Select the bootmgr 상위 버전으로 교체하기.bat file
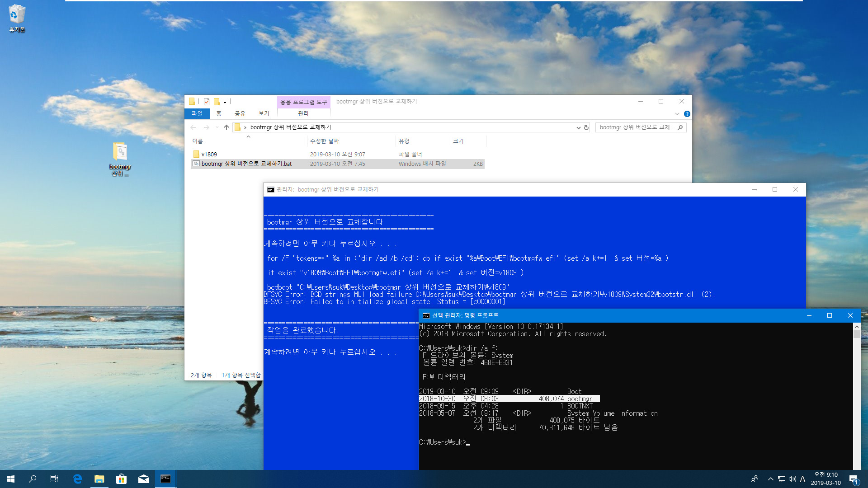This screenshot has width=868, height=488. point(337,164)
